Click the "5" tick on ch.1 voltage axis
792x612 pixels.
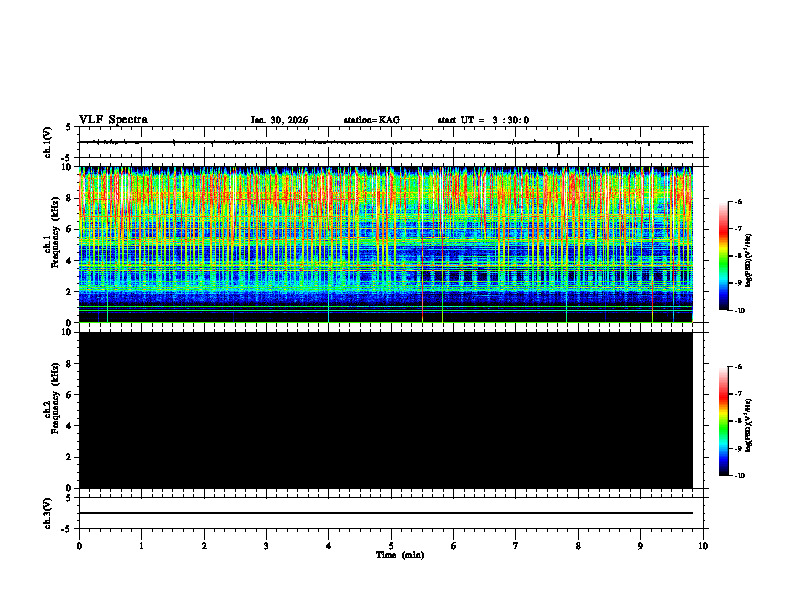(x=69, y=127)
